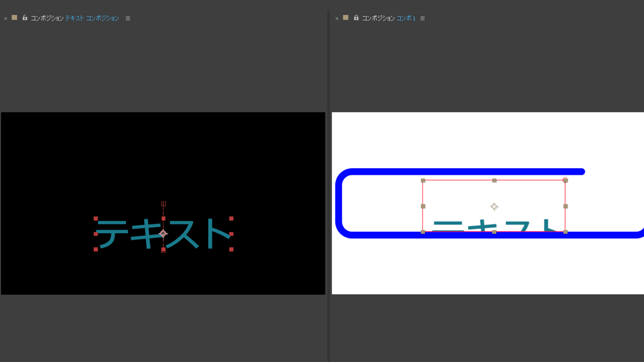
Task: Click the label color swatch of テキスト コンポジション
Action: (x=15, y=18)
